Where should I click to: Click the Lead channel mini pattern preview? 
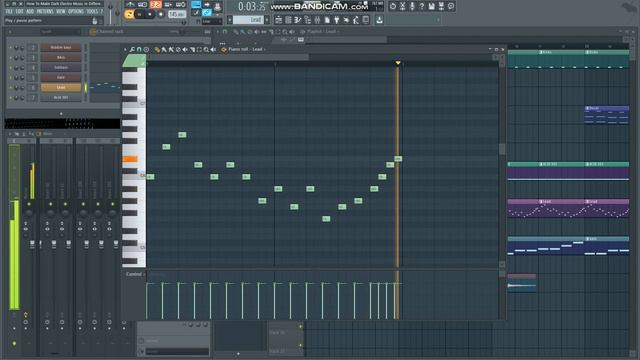105,87
